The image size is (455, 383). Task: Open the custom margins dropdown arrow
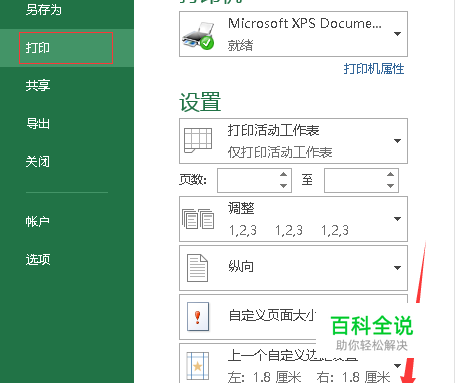pos(397,366)
